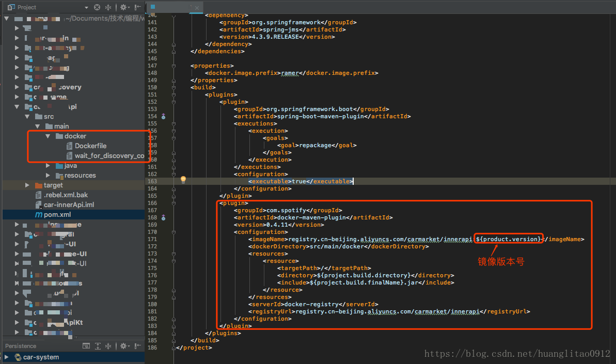Image resolution: width=616 pixels, height=364 pixels.
Task: Hide the Project tool window with the pin-left icon
Action: [x=137, y=7]
